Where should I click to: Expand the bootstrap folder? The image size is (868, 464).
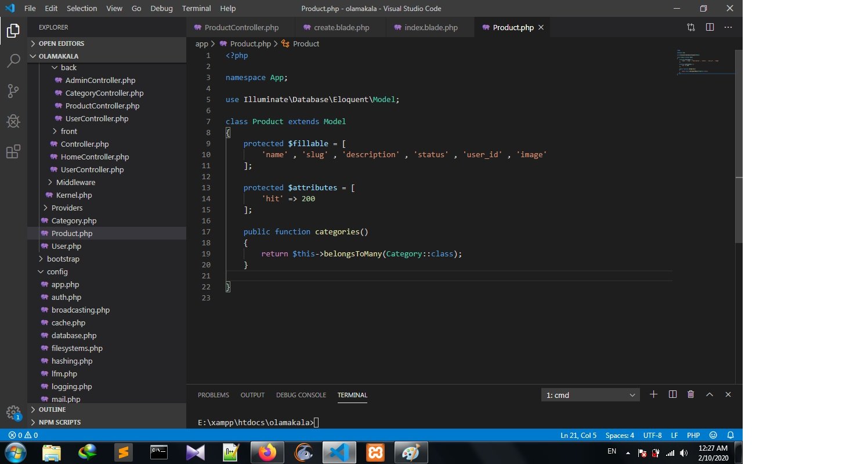[x=63, y=259]
